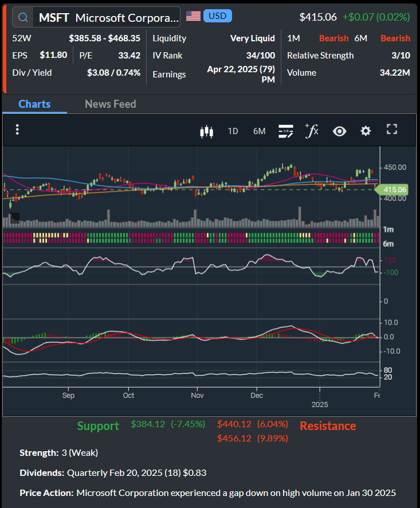The width and height of the screenshot is (420, 508).
Task: Open the News Feed tab
Action: point(110,104)
